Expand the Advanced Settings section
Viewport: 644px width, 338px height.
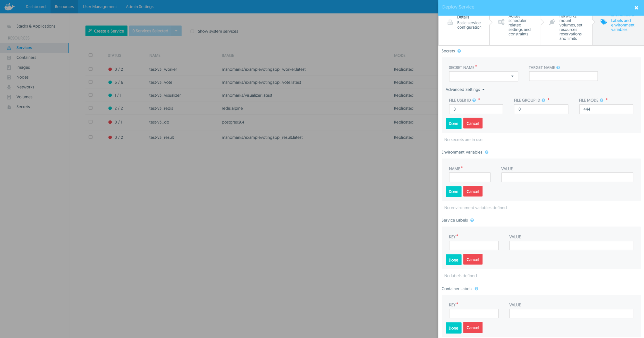point(465,89)
